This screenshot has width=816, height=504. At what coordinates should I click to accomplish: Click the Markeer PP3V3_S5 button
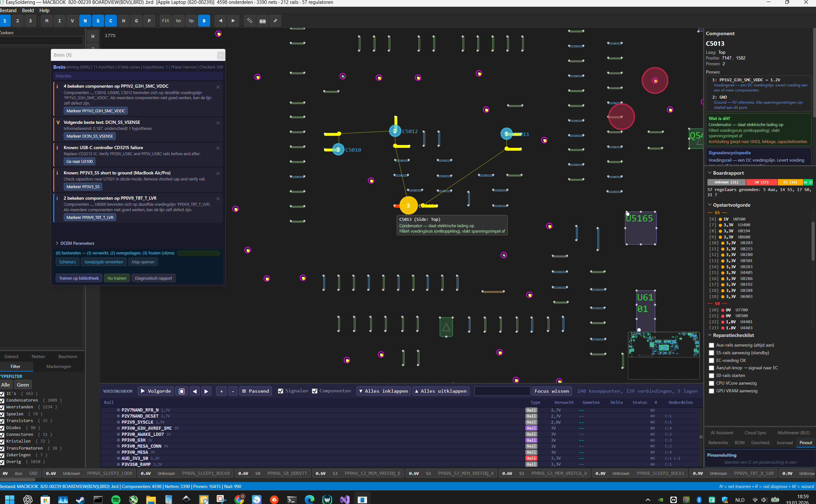83,187
